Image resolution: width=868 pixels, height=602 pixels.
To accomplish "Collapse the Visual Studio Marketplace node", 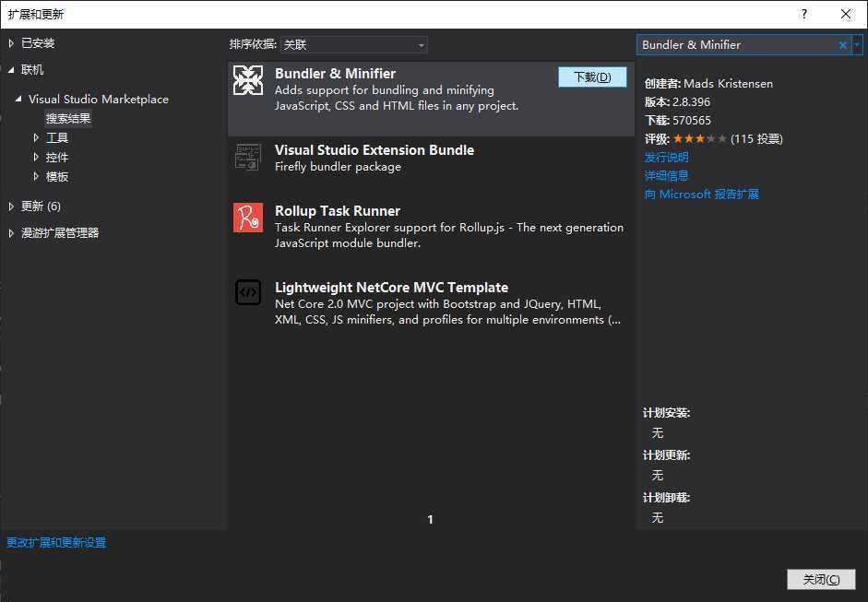I will click(18, 99).
